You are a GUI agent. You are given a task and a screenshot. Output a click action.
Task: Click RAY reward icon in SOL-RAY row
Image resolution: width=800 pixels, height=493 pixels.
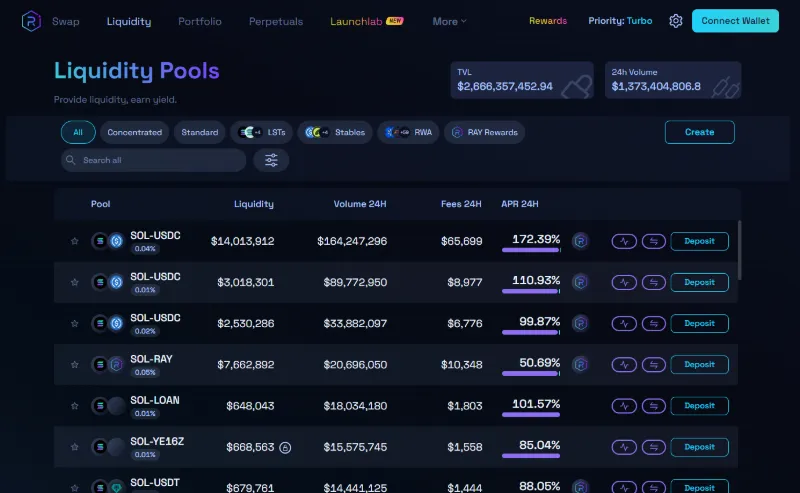coord(580,364)
